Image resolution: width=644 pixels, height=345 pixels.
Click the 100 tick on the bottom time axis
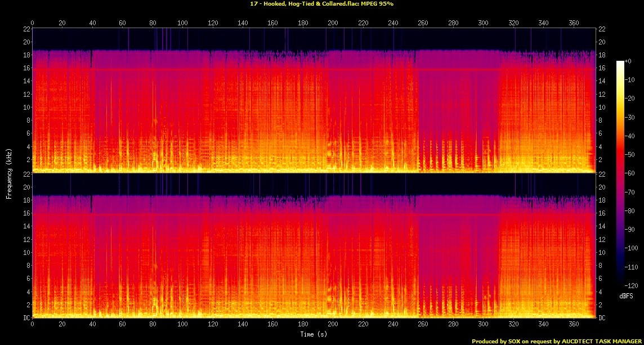182,325
